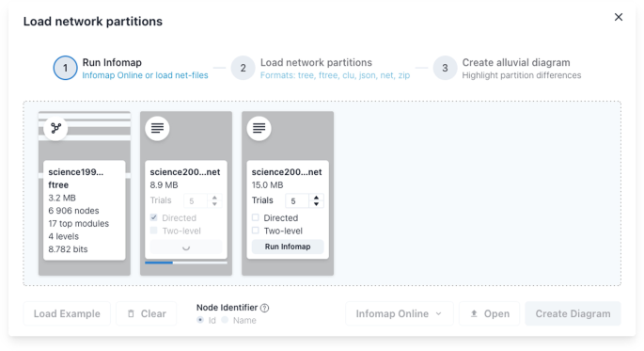Viewport: 644px width, 351px height.
Task: Select the Id node identifier radio
Action: (x=200, y=320)
